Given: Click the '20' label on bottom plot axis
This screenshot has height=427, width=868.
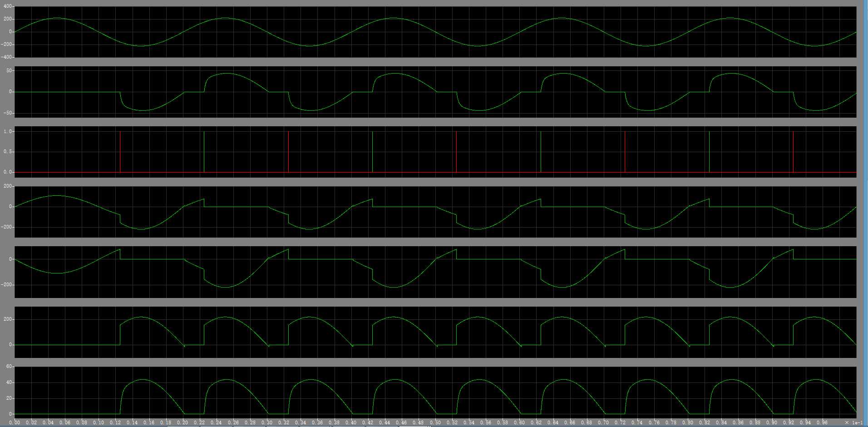Looking at the screenshot, I should pyautogui.click(x=9, y=398).
